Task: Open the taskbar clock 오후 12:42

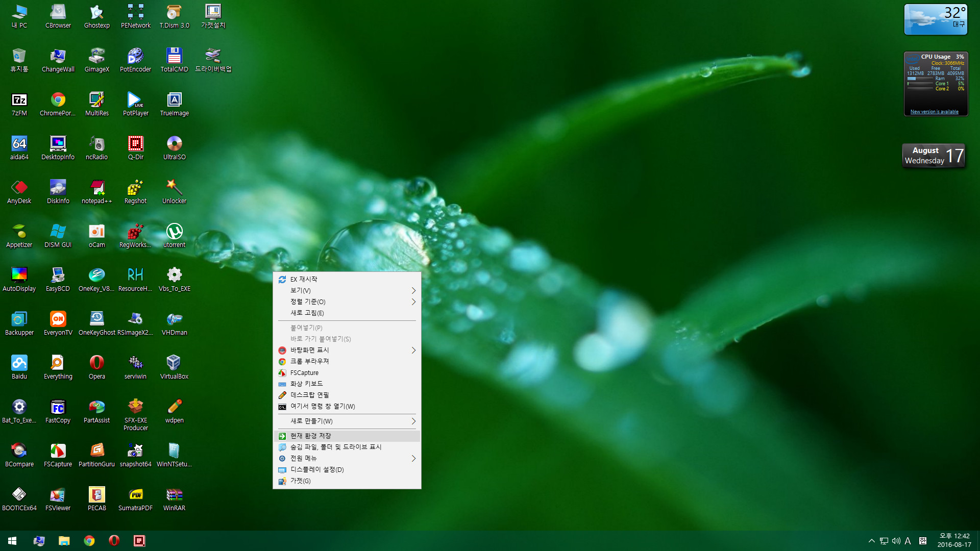Action: pyautogui.click(x=954, y=540)
